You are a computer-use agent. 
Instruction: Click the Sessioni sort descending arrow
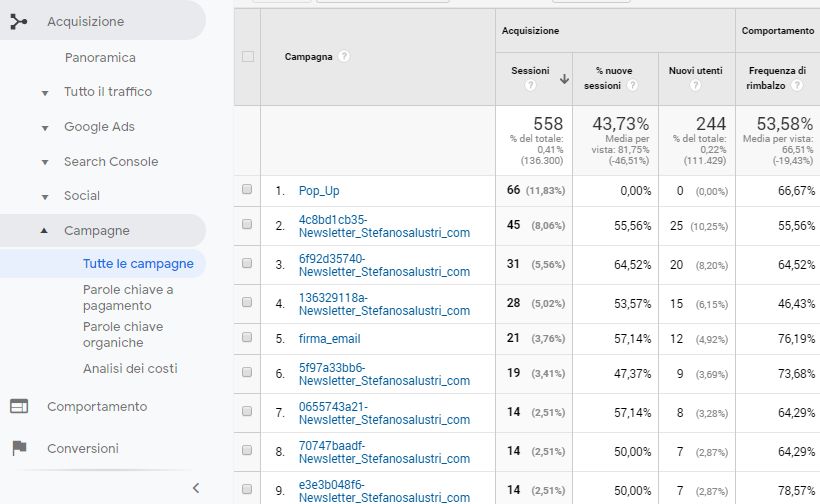coord(564,79)
